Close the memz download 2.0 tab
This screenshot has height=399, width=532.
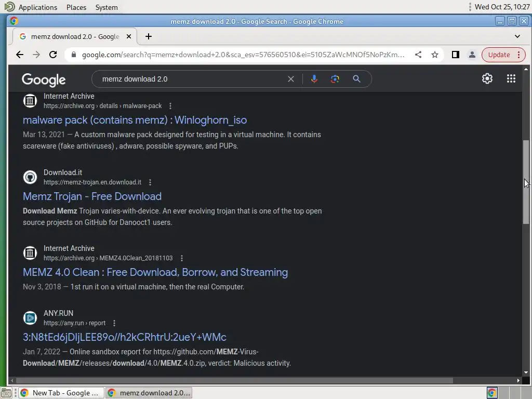pos(129,36)
